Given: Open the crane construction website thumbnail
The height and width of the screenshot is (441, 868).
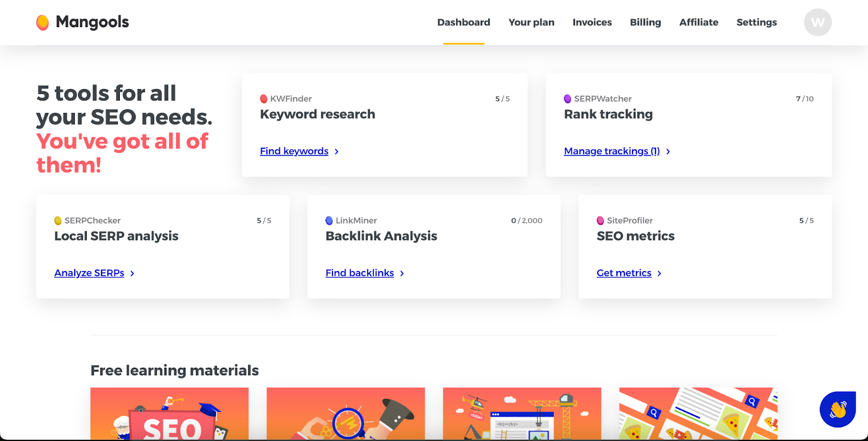Looking at the screenshot, I should 522,413.
